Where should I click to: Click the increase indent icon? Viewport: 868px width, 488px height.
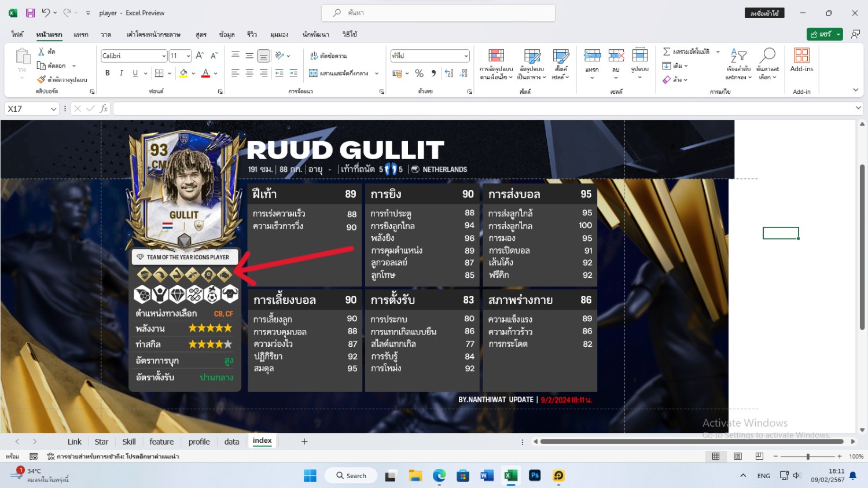click(x=293, y=73)
